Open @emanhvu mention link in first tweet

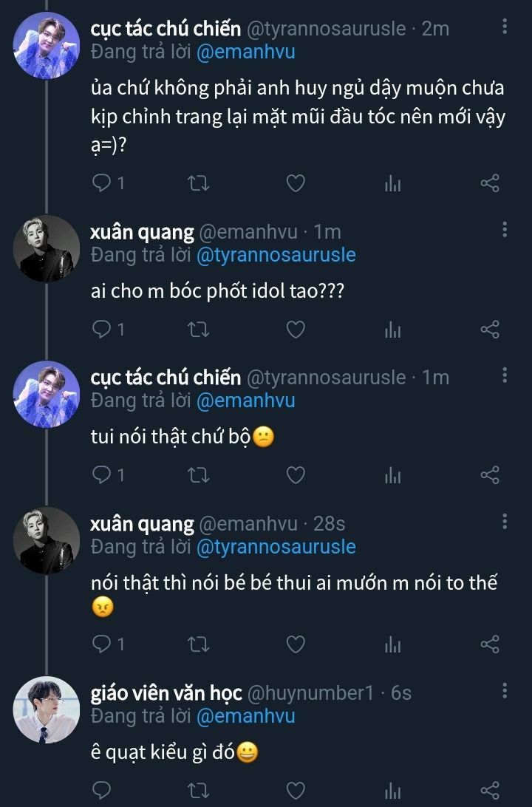244,52
